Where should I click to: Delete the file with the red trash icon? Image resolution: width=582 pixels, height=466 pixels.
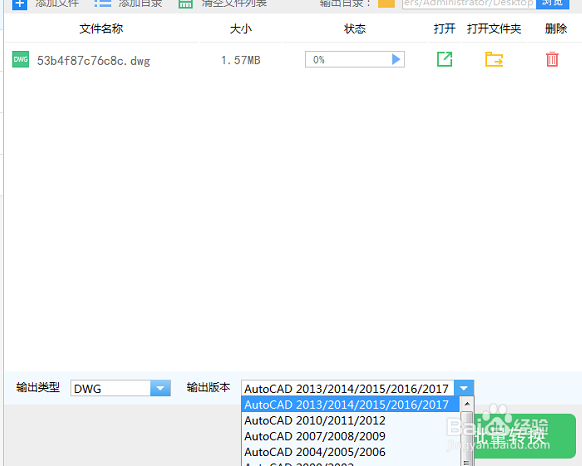pos(552,59)
